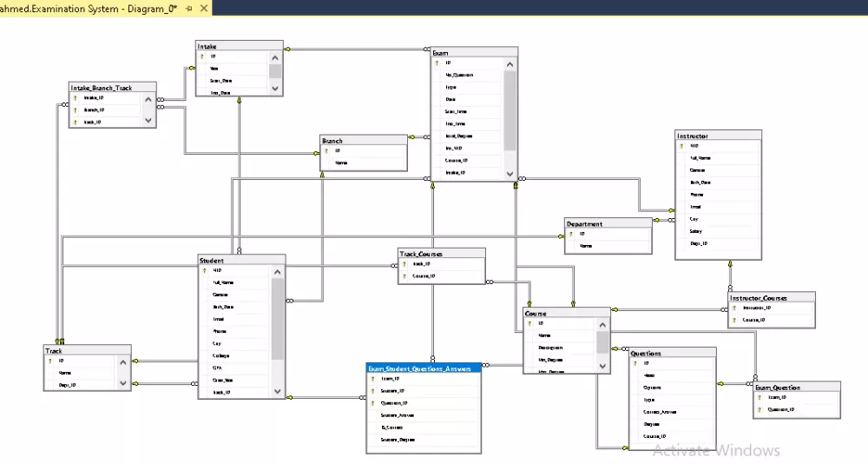Click the primary key icon in Student table
The image size is (868, 464).
(204, 270)
